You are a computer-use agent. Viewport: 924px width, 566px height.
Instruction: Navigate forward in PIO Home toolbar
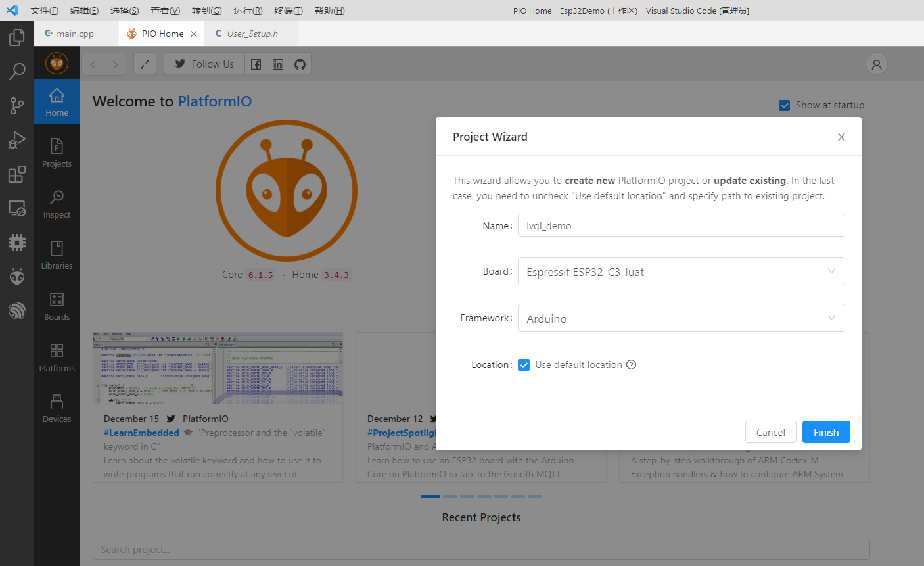point(115,64)
